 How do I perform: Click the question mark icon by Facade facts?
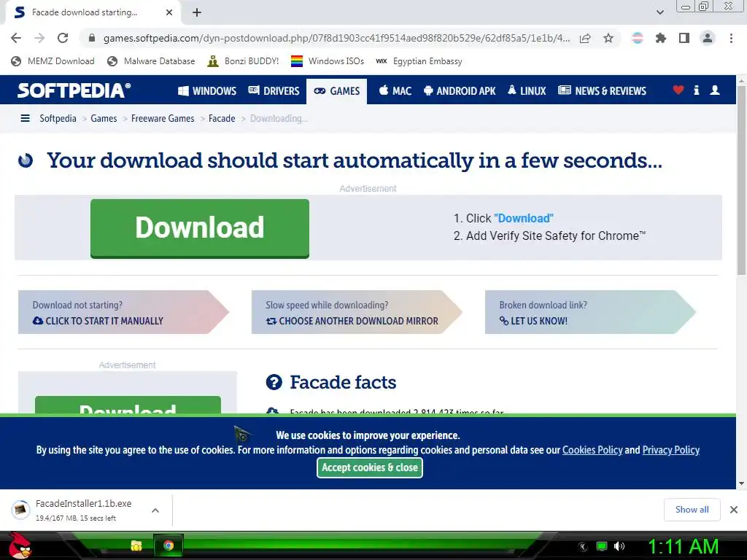coord(274,382)
